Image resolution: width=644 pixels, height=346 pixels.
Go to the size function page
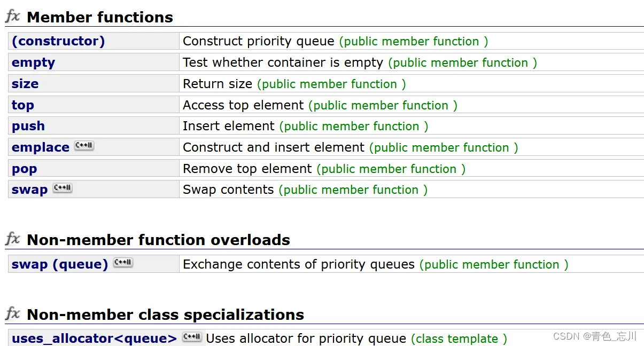(25, 84)
